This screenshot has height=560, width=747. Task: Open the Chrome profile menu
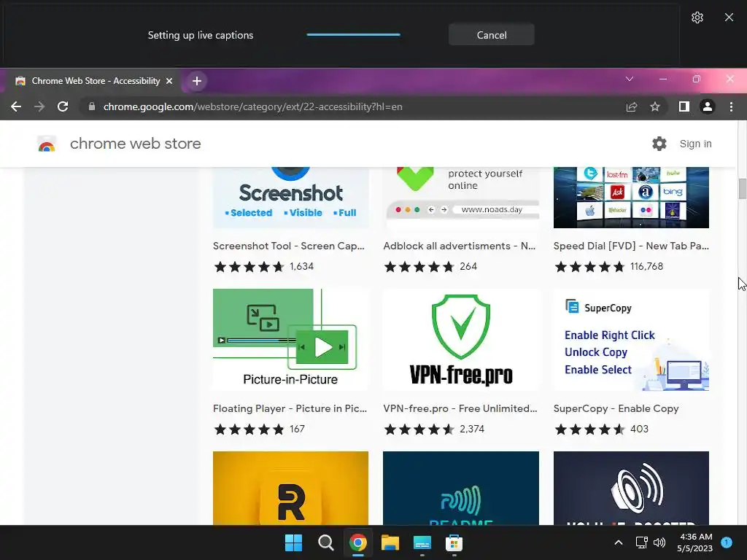coord(708,106)
